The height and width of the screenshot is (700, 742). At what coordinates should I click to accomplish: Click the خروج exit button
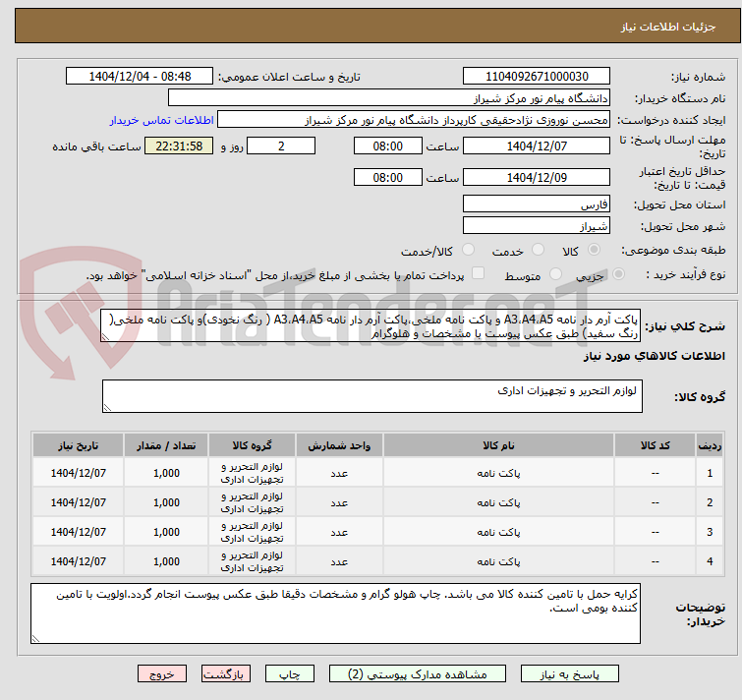162,674
